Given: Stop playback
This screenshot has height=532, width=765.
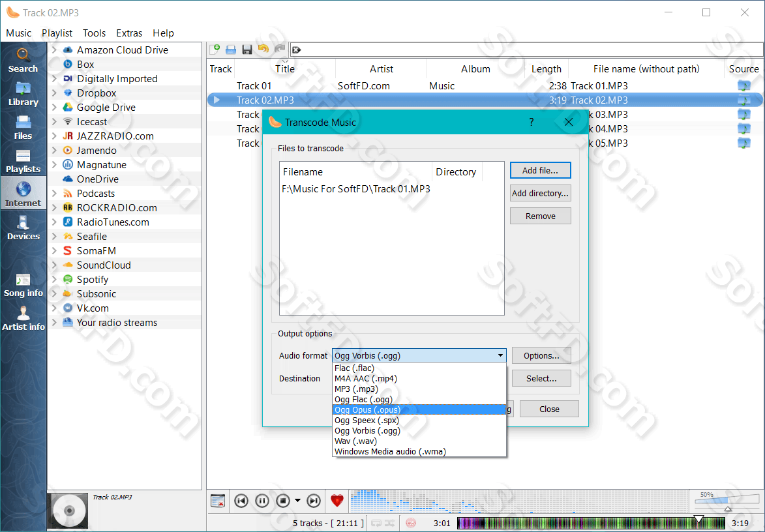Looking at the screenshot, I should click(283, 501).
